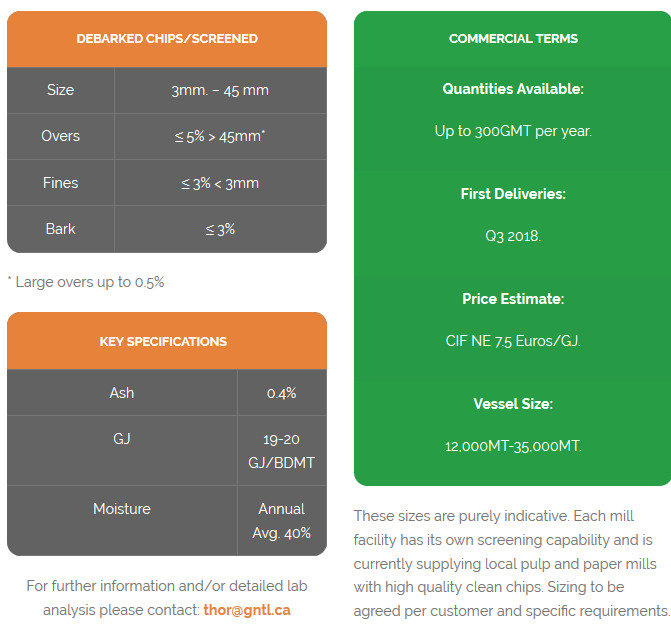Click the Vessel Size heading
The height and width of the screenshot is (642, 671).
pos(513,404)
